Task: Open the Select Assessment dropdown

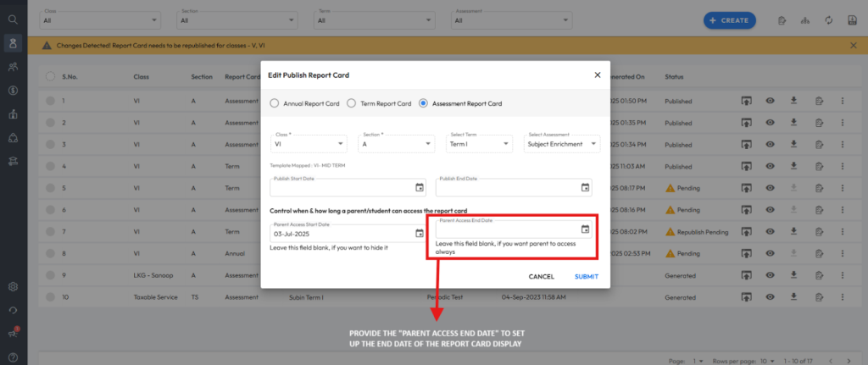Action: pos(563,144)
